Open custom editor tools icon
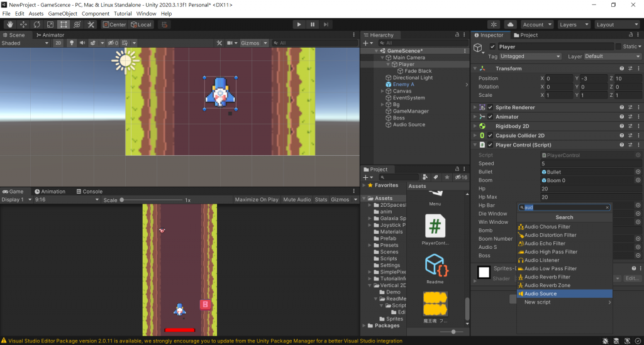 (x=91, y=25)
